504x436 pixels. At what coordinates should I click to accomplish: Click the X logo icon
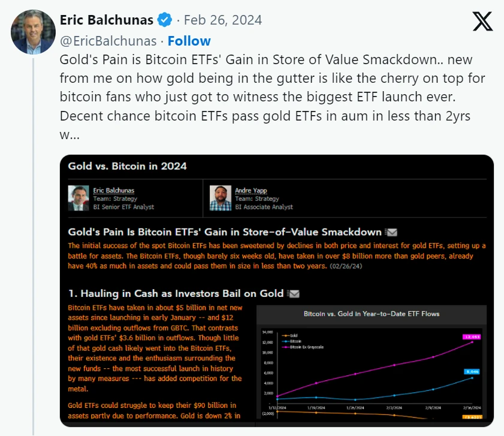[x=482, y=22]
